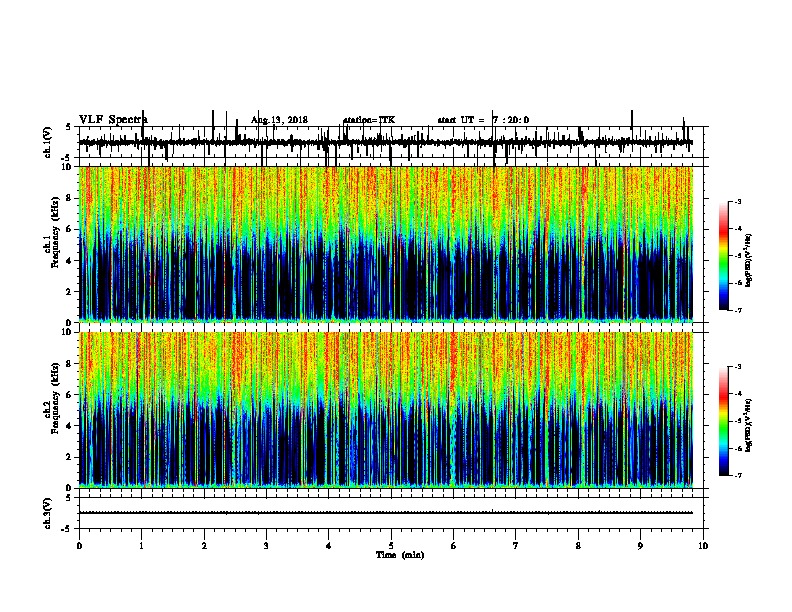Click time axis tick label 10

click(703, 546)
